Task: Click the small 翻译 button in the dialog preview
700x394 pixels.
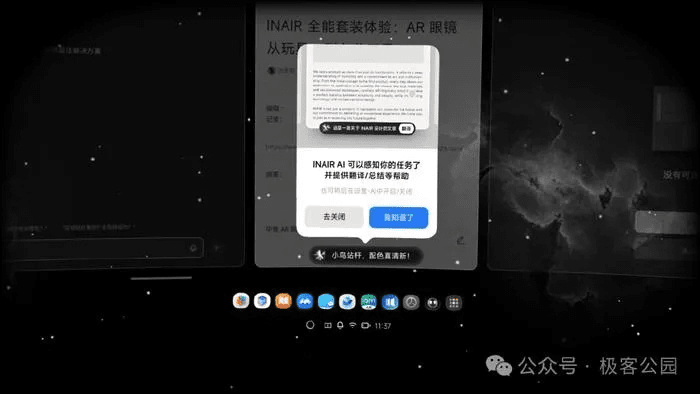Action: tap(406, 129)
